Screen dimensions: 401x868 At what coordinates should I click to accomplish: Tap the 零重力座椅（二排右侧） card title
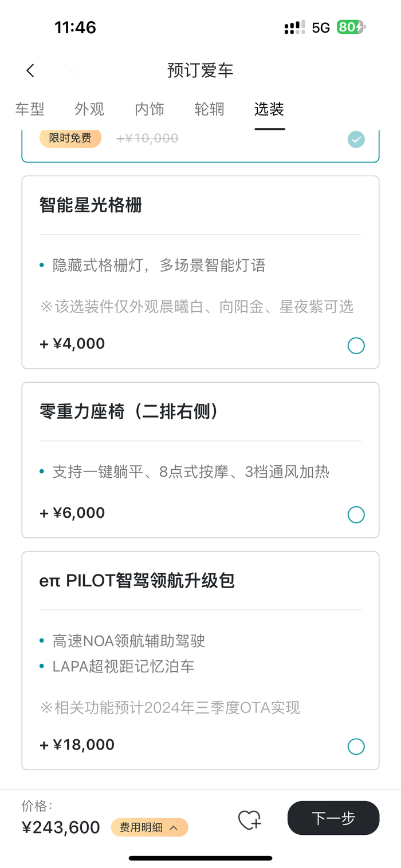point(129,411)
